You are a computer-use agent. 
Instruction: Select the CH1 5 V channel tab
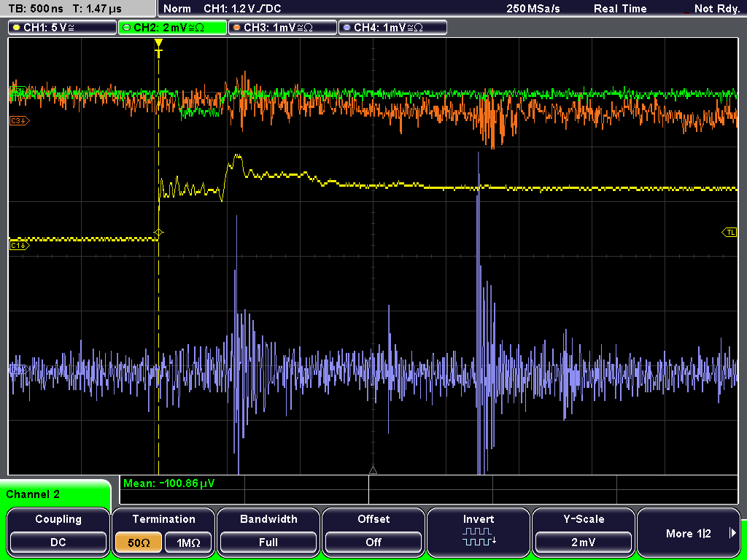63,28
